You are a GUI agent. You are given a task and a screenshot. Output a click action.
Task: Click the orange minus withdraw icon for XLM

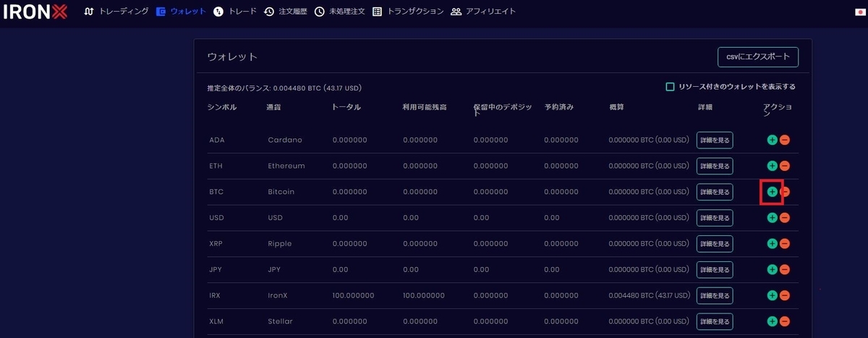coord(784,321)
